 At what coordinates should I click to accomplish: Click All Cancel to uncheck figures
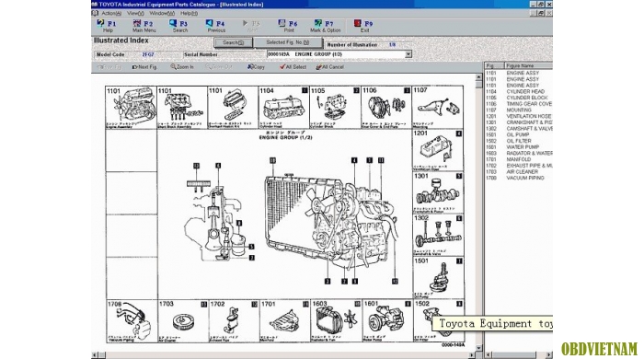(x=329, y=67)
